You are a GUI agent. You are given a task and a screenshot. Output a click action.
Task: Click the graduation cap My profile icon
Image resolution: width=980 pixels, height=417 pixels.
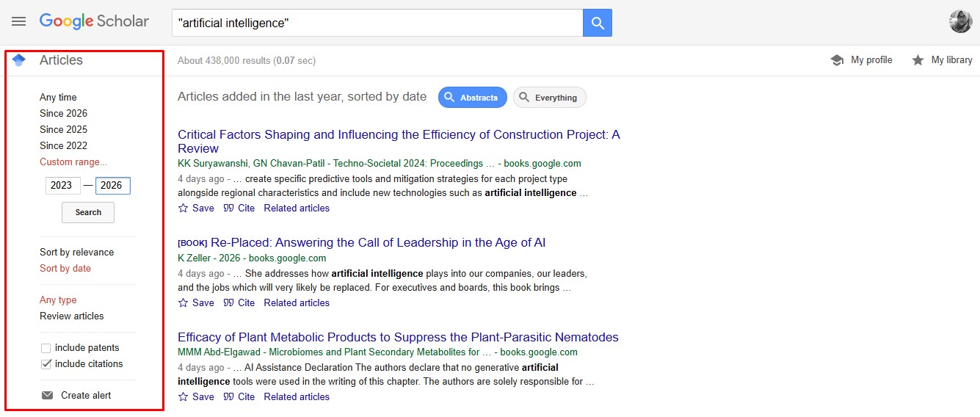point(837,60)
